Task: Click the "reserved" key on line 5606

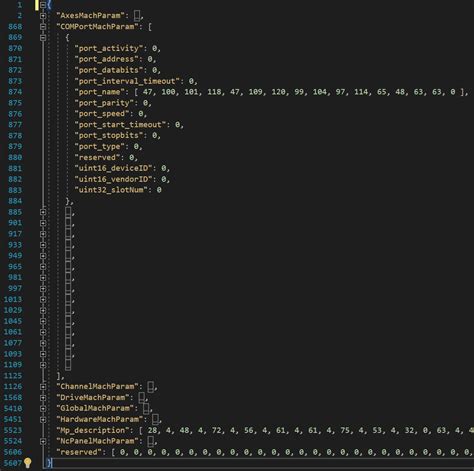Action: tap(79, 452)
